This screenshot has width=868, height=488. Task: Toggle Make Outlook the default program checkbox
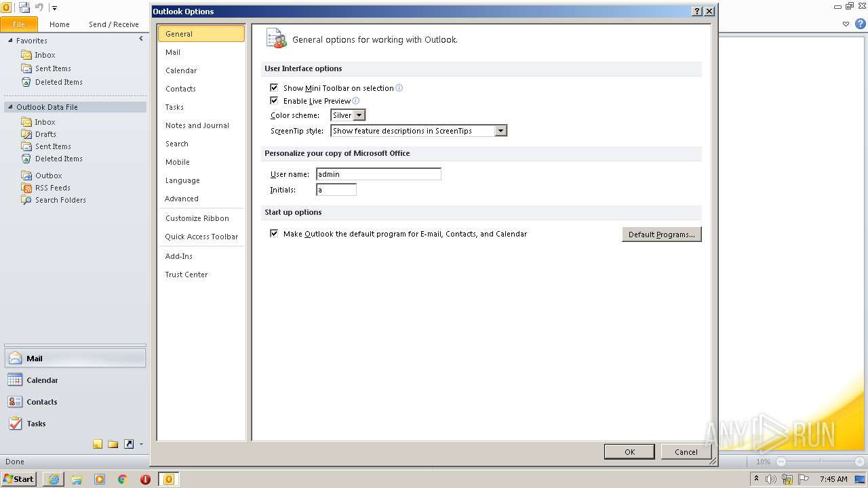(274, 234)
